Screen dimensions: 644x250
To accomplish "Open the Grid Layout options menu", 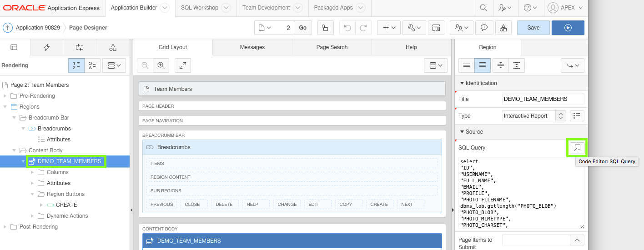I will pos(435,65).
